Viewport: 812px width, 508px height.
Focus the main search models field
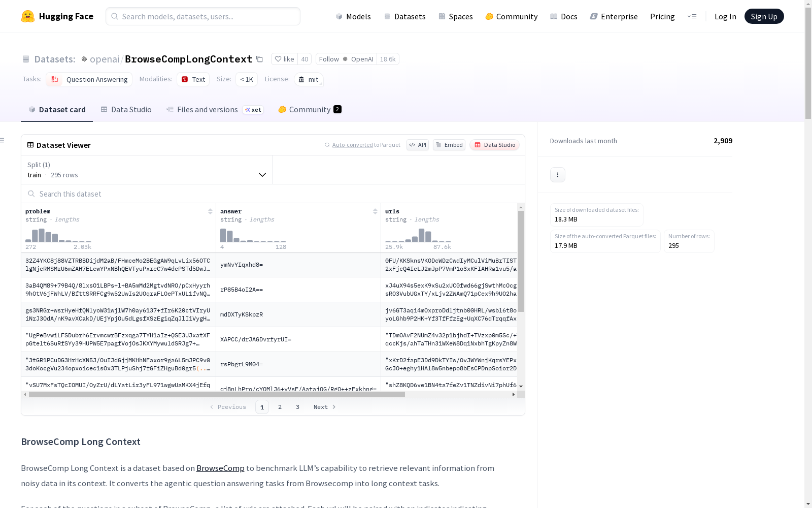coord(203,16)
